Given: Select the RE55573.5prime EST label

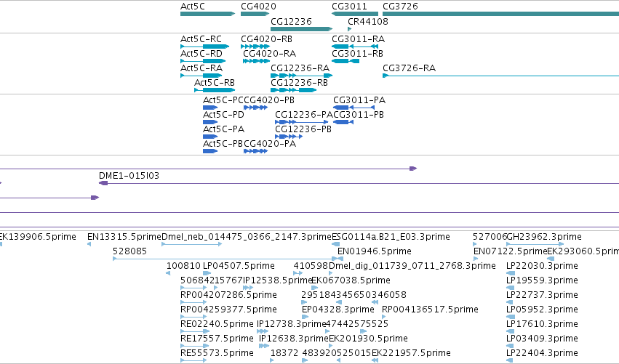Looking at the screenshot, I should 217,354.
